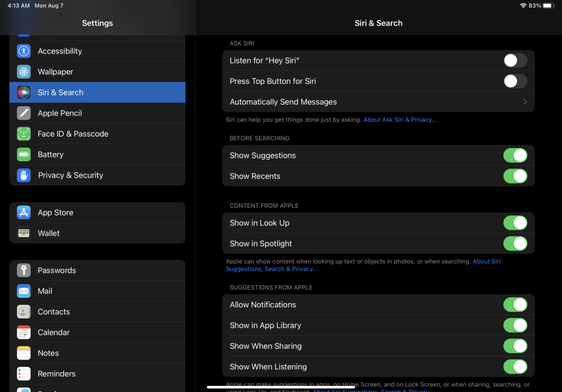
Task: Turn on Press Top Button for Siri
Action: pos(515,81)
